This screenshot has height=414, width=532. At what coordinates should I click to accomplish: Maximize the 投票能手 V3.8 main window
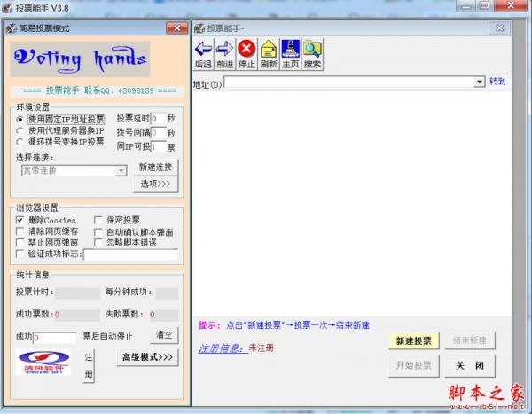point(484,5)
